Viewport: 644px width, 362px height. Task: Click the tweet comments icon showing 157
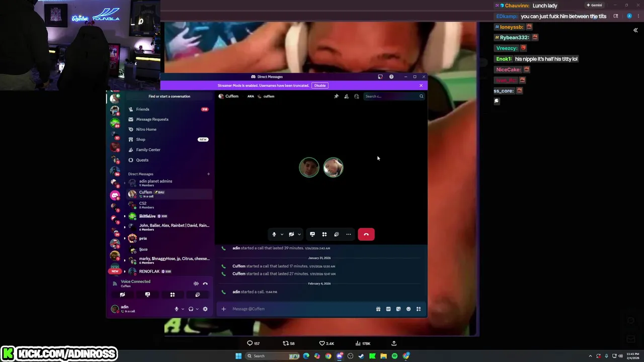coord(250,343)
